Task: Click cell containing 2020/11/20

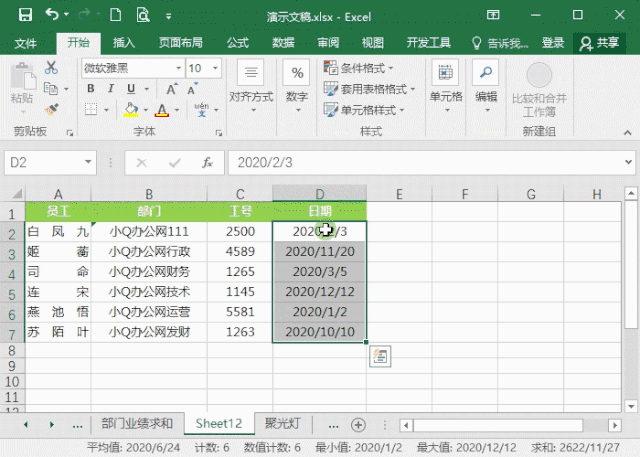Action: point(320,251)
